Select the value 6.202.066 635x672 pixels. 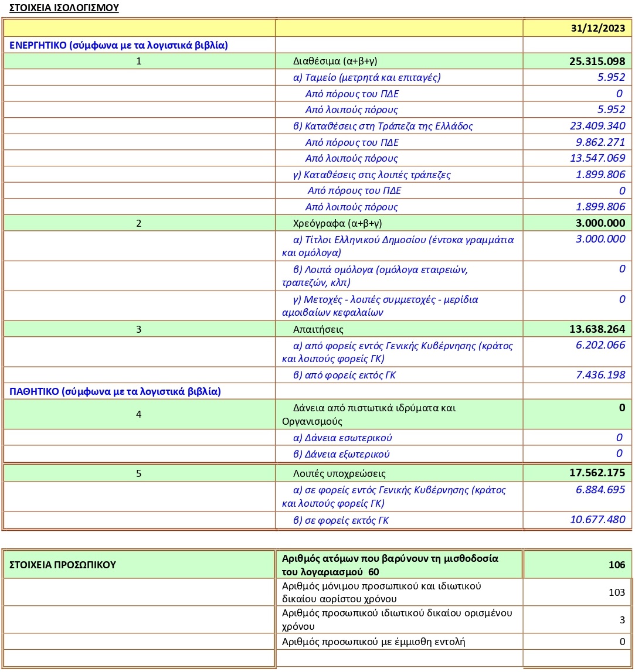[x=600, y=346]
